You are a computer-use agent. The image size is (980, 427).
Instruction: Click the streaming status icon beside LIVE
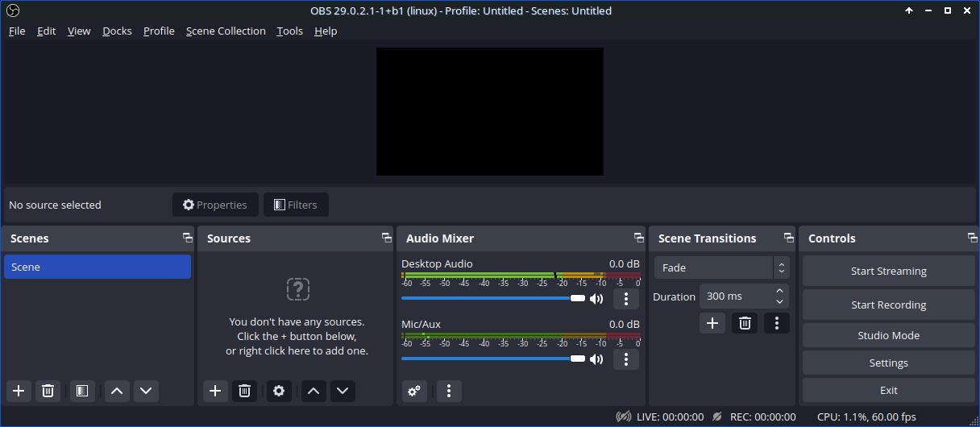point(624,417)
